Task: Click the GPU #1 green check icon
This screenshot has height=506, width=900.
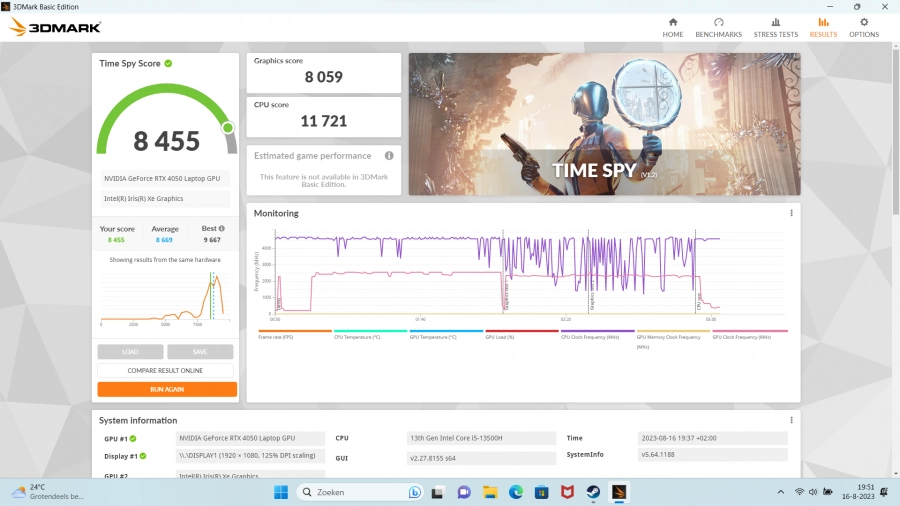Action: 133,438
